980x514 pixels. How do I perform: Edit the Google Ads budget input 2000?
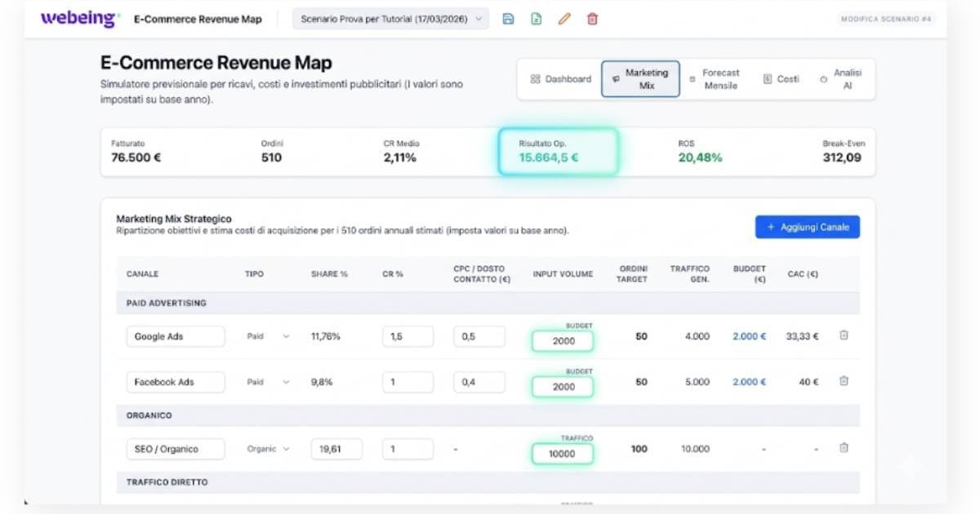point(563,341)
